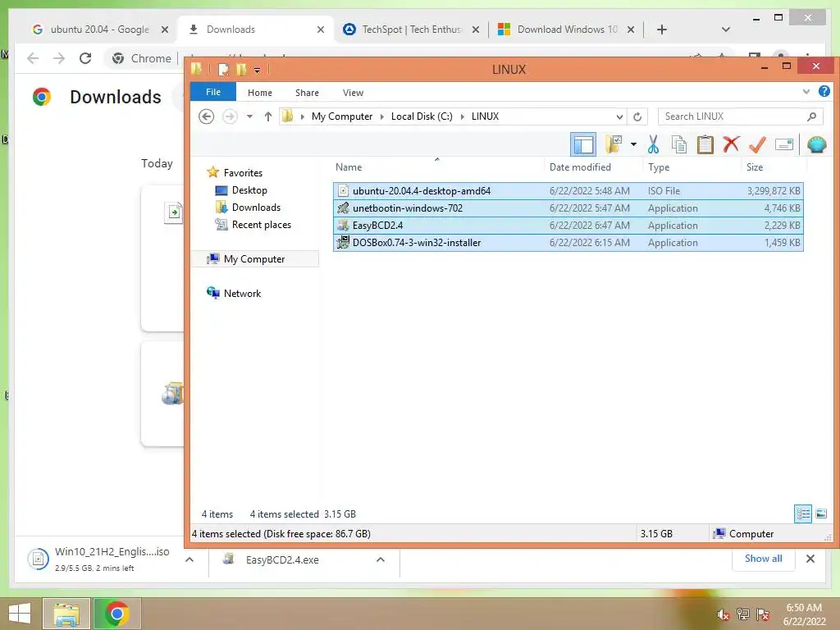Screen dimensions: 840x630
Task: Expand arrow after Local Disk (C:) breadcrumb
Action: pyautogui.click(x=463, y=116)
